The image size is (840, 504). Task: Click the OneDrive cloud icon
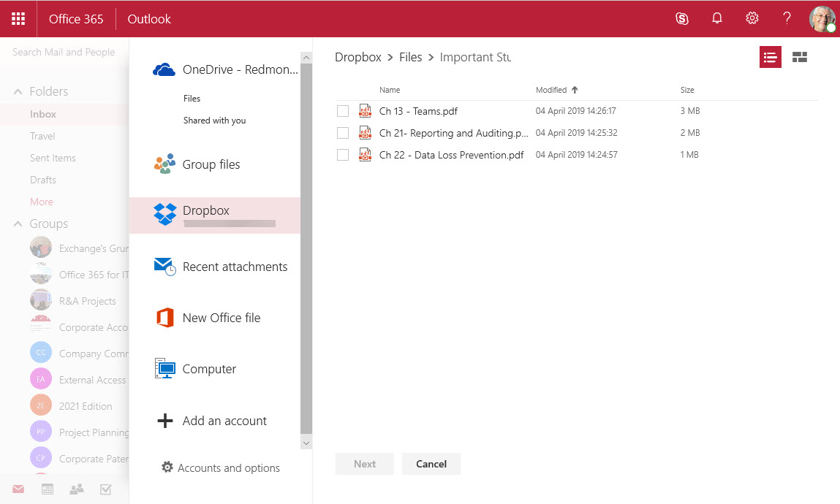(164, 69)
